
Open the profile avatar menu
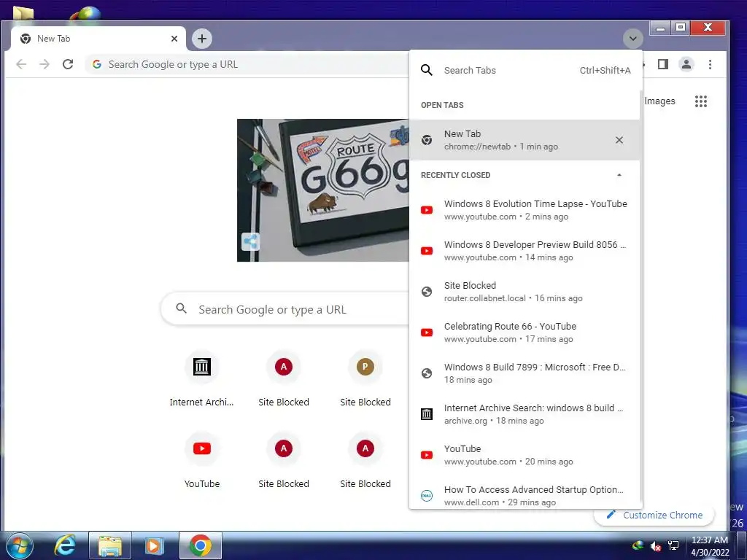[x=686, y=64]
